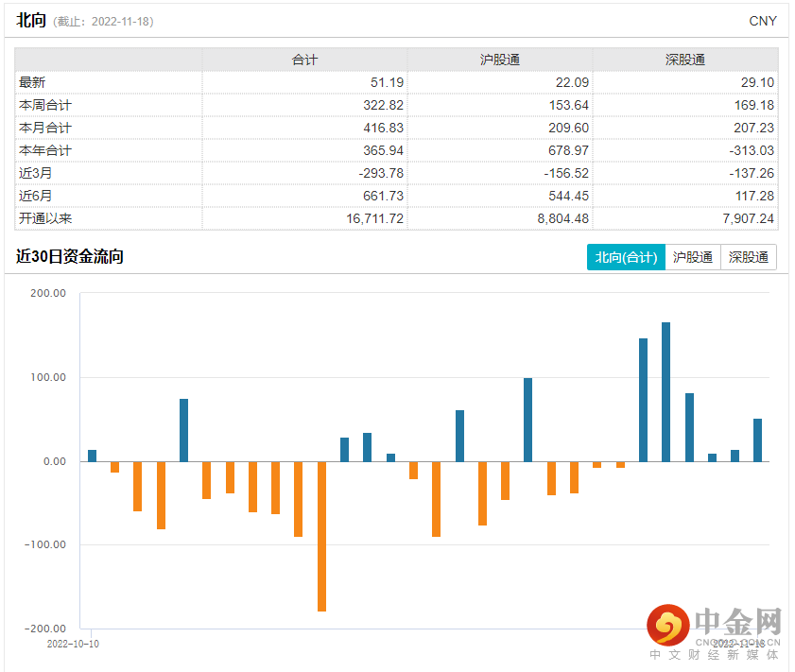The height and width of the screenshot is (672, 795).
Task: Switch to the 深股通 chart tab
Action: click(748, 257)
